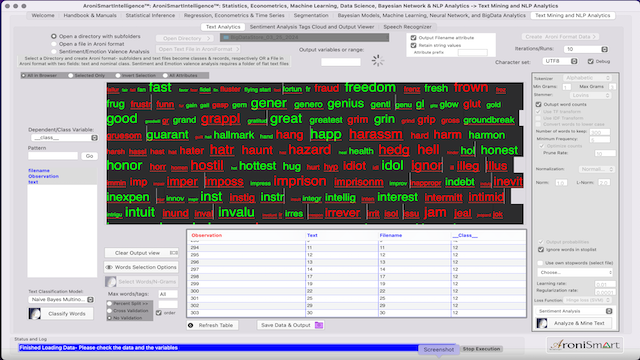Select Open a file in Aroni format
640x360 pixels.
click(54, 44)
